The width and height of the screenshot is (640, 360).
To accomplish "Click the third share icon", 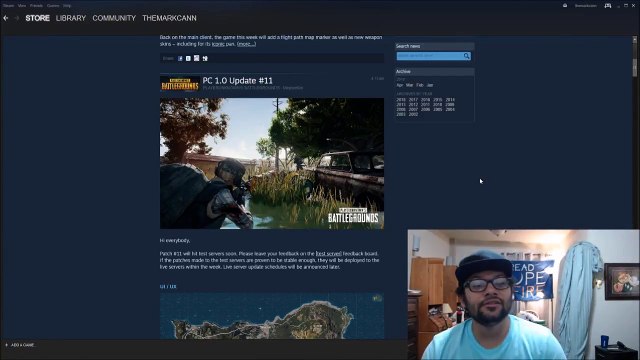I will tap(196, 58).
